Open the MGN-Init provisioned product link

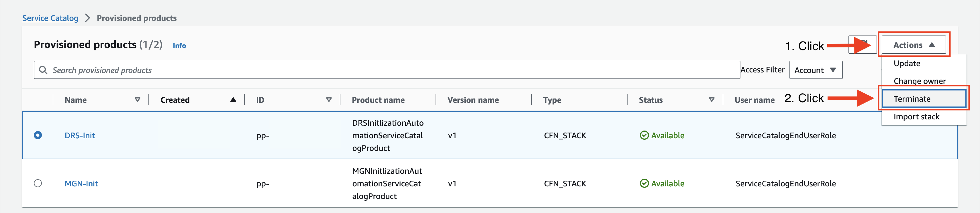click(81, 183)
